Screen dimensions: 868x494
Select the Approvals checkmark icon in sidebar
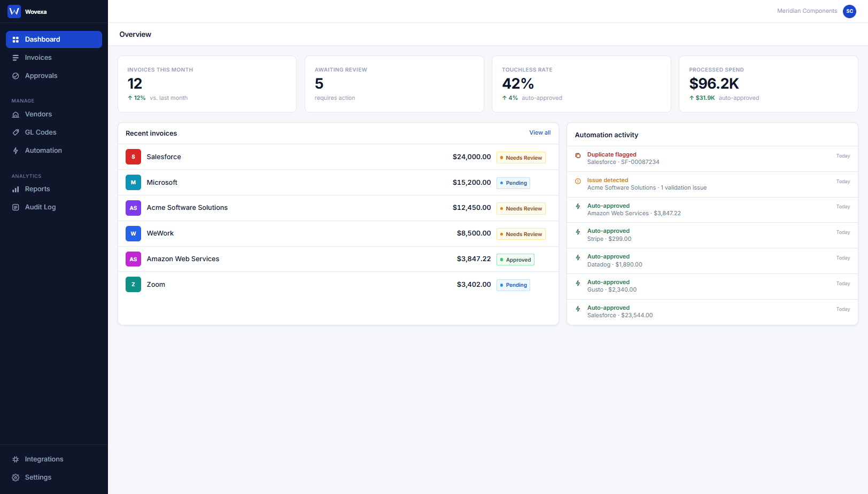click(x=16, y=75)
